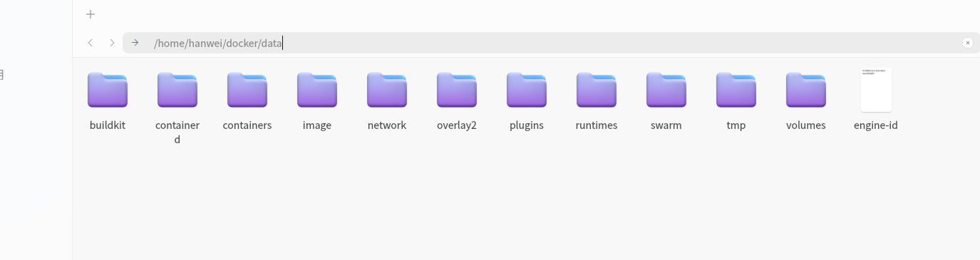Select the tmp folder icon

(736, 90)
